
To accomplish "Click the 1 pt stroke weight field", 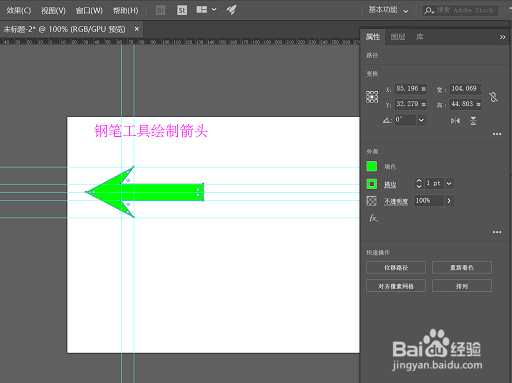I will pos(434,183).
